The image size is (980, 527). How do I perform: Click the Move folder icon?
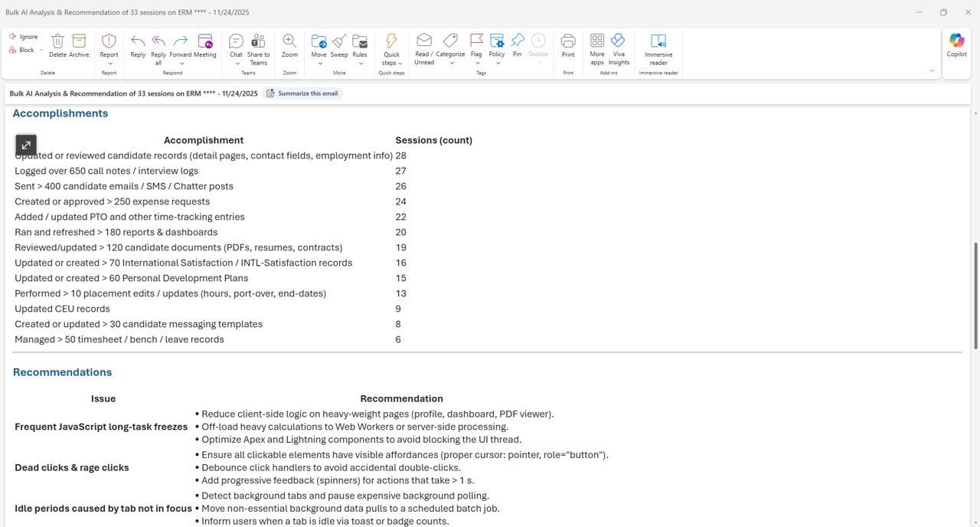pos(318,41)
